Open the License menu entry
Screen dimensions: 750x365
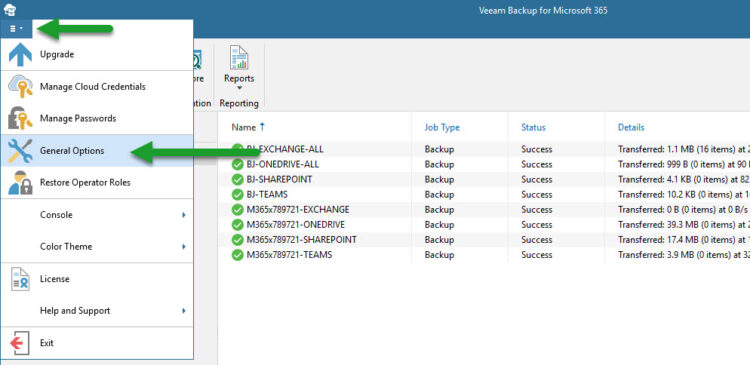pyautogui.click(x=97, y=279)
